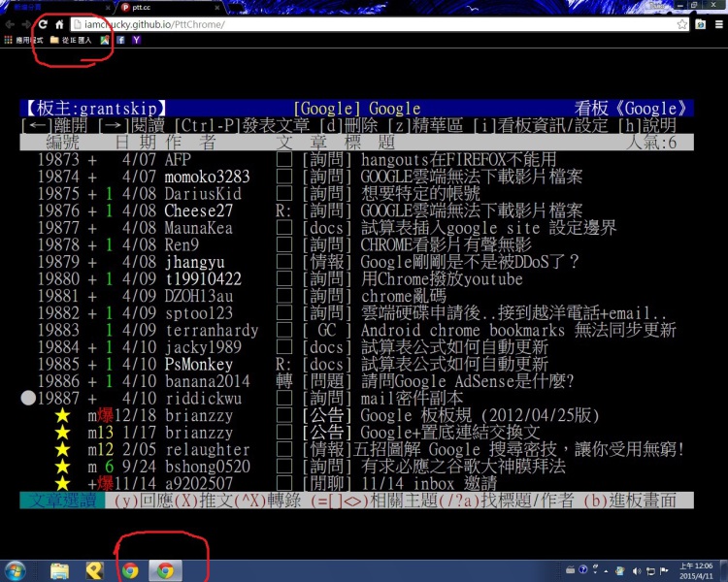The image size is (728, 582).
Task: Open article 19884 by jacky1989
Action: (356, 347)
